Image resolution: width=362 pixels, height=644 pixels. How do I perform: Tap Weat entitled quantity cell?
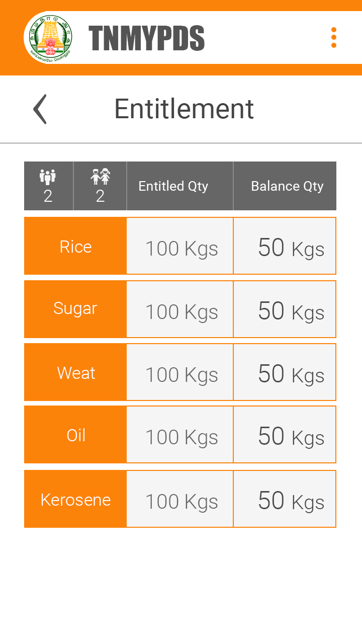point(182,374)
